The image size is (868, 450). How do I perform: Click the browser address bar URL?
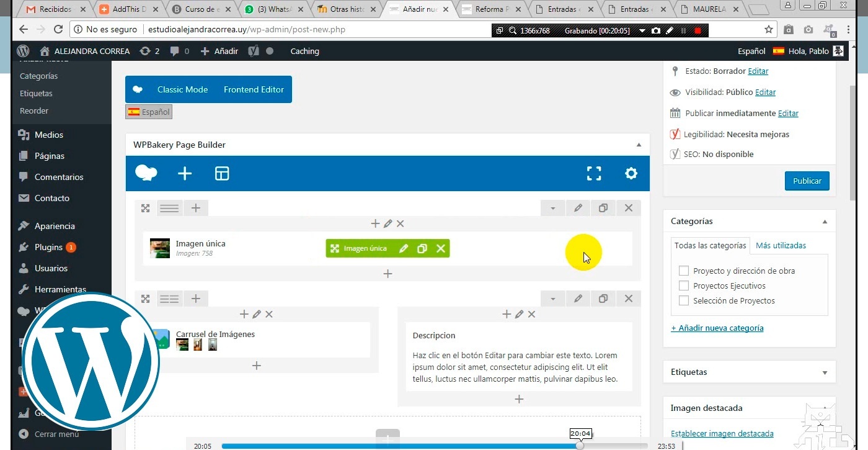pos(247,29)
